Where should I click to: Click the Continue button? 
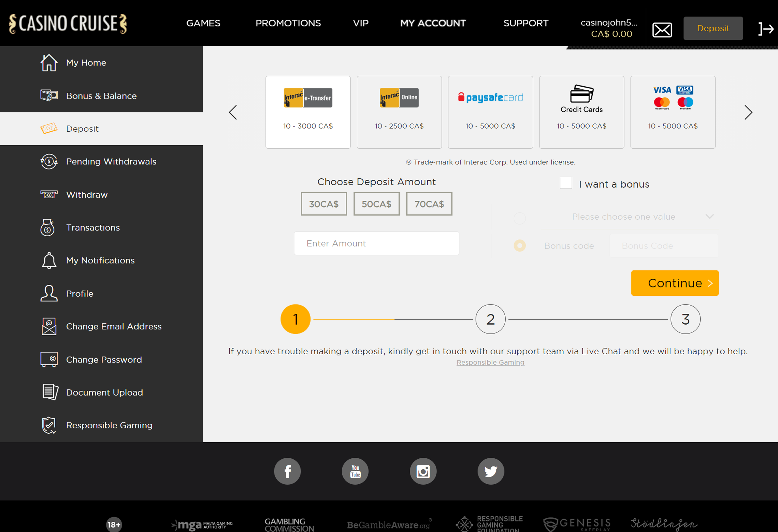[x=675, y=283]
